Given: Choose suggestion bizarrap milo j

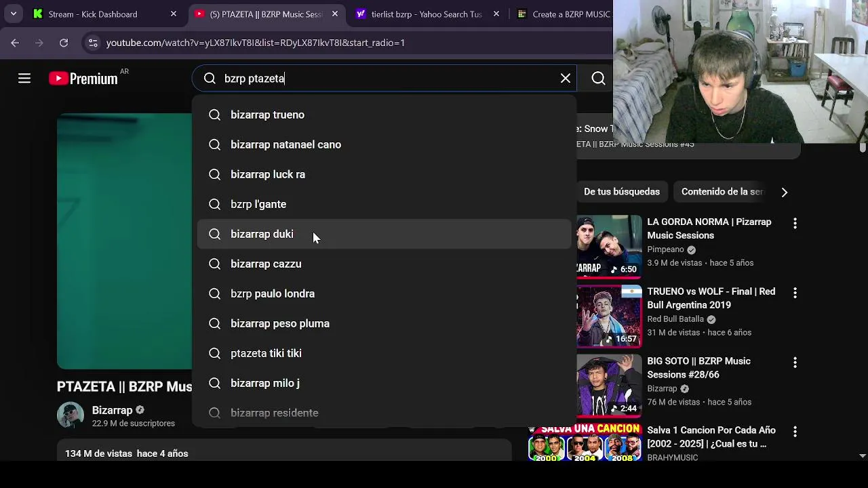Looking at the screenshot, I should click(x=384, y=383).
